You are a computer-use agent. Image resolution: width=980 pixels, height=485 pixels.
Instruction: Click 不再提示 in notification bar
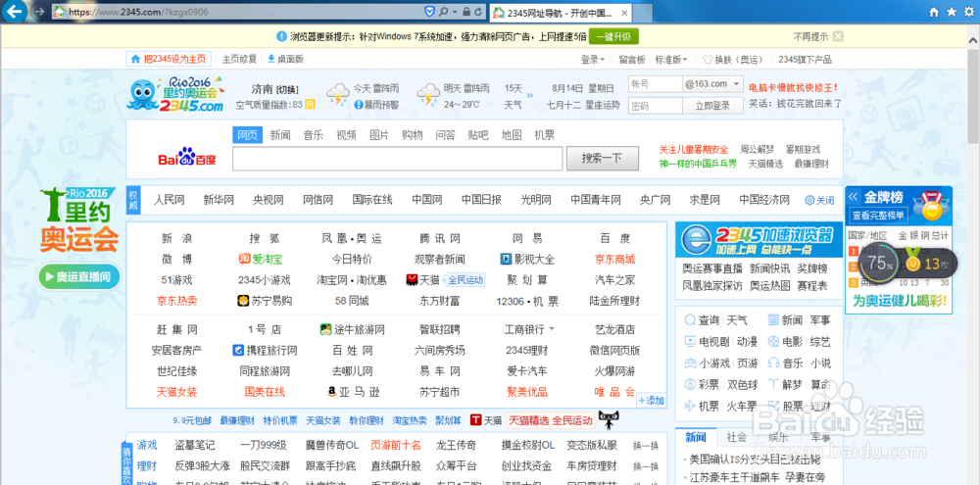click(x=810, y=37)
